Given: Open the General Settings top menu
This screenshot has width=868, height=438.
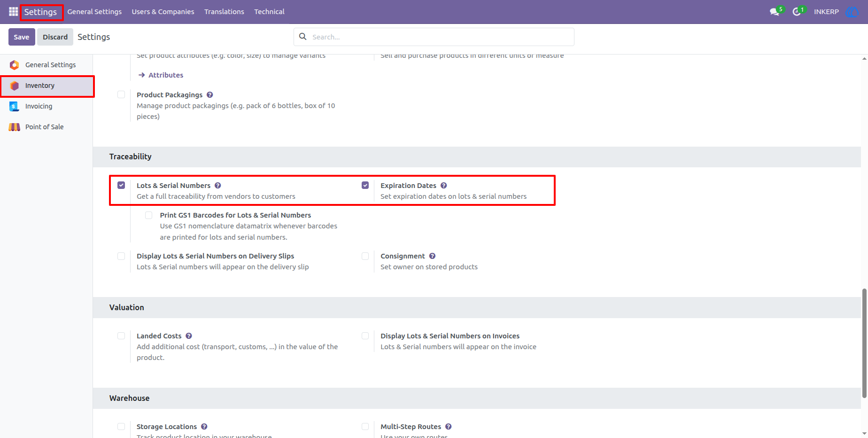Looking at the screenshot, I should (94, 12).
